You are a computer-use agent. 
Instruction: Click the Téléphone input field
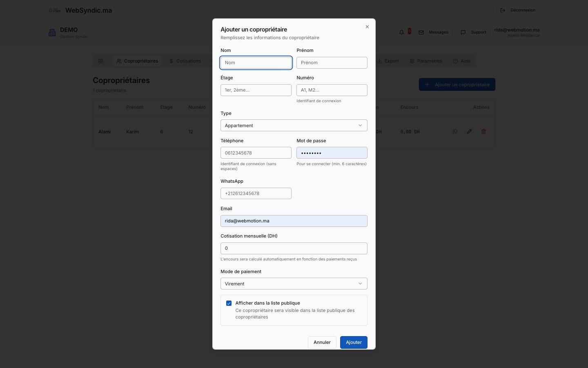(256, 153)
